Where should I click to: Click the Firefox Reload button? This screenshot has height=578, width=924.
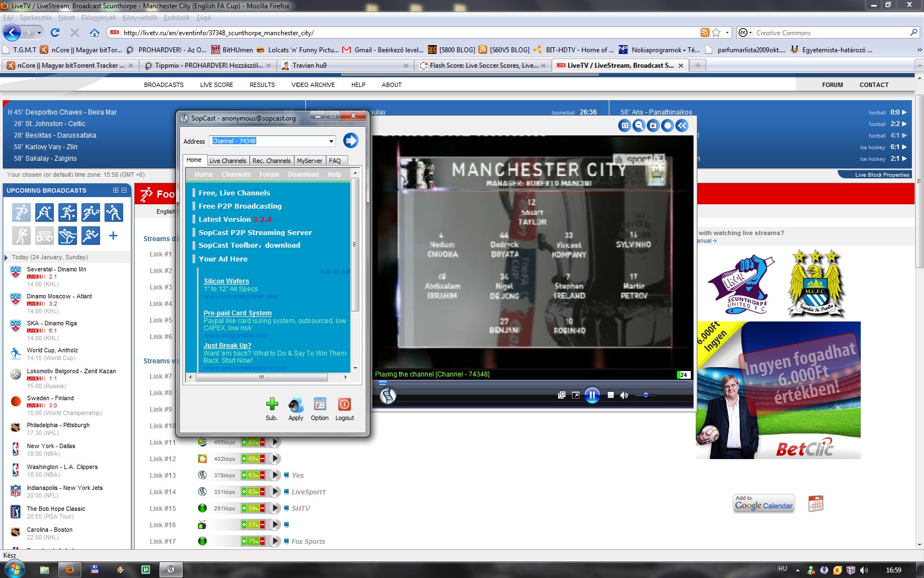55,33
